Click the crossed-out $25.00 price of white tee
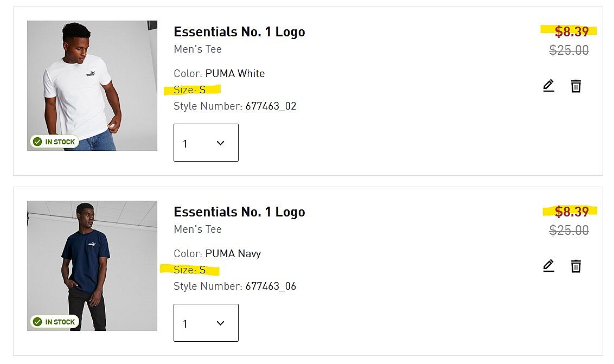Screen dimensions: 614x364 pos(569,50)
